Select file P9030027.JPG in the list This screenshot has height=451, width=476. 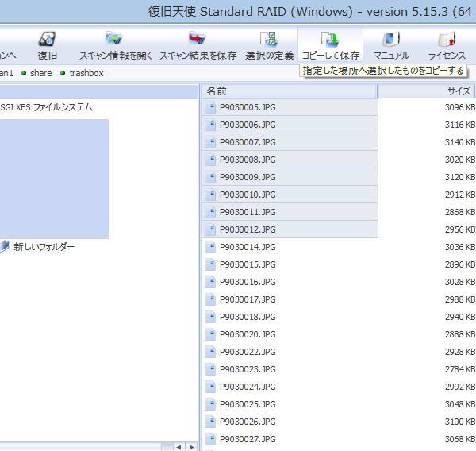tap(248, 439)
